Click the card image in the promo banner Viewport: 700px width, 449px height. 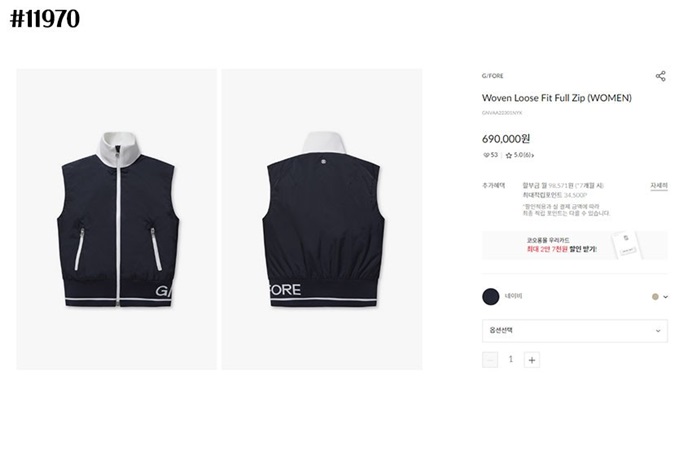point(627,245)
